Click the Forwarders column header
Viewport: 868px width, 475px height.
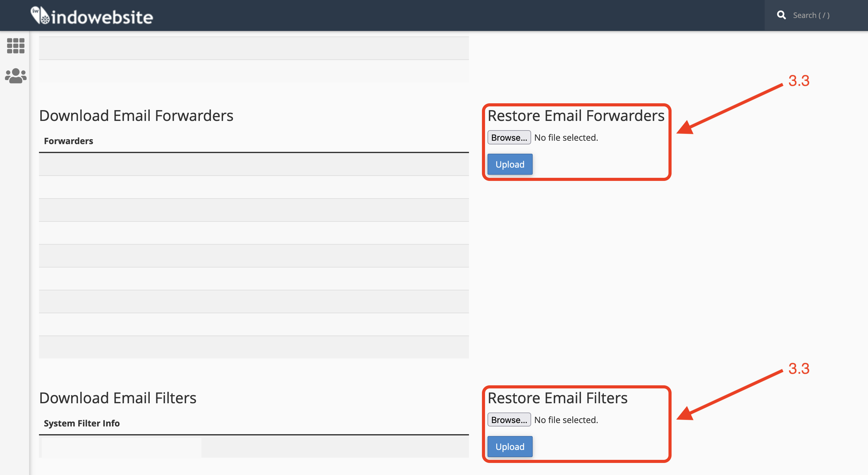pyautogui.click(x=68, y=141)
